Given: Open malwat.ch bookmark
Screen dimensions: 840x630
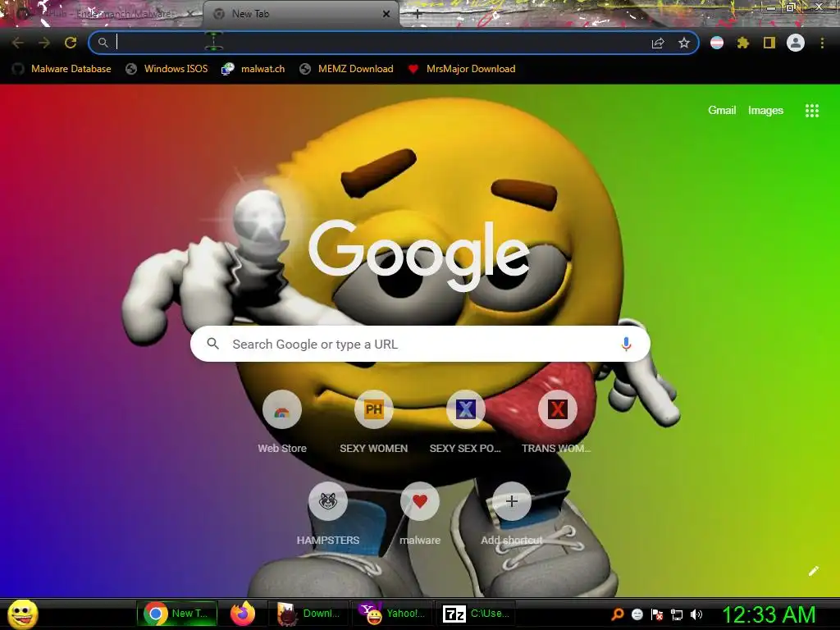Looking at the screenshot, I should click(x=253, y=69).
